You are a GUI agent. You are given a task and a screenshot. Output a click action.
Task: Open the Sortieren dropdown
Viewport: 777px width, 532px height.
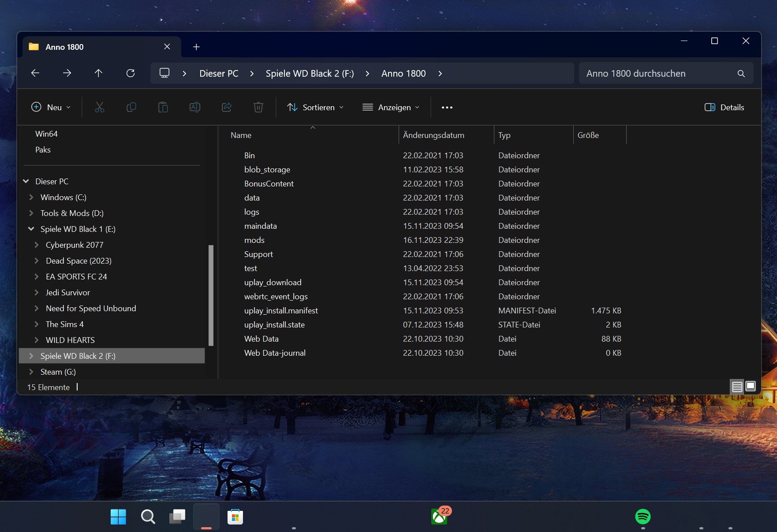click(x=315, y=107)
